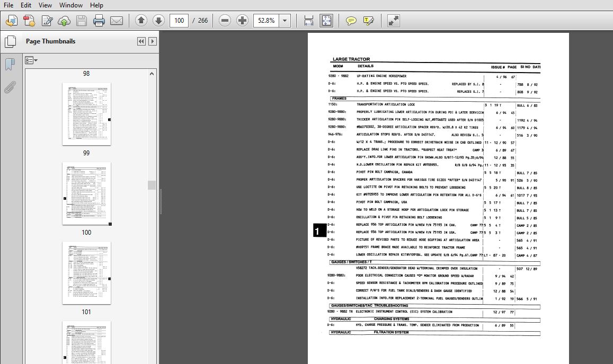Click the highlight text tool icon
Image resolution: width=613 pixels, height=364 pixels.
(368, 20)
